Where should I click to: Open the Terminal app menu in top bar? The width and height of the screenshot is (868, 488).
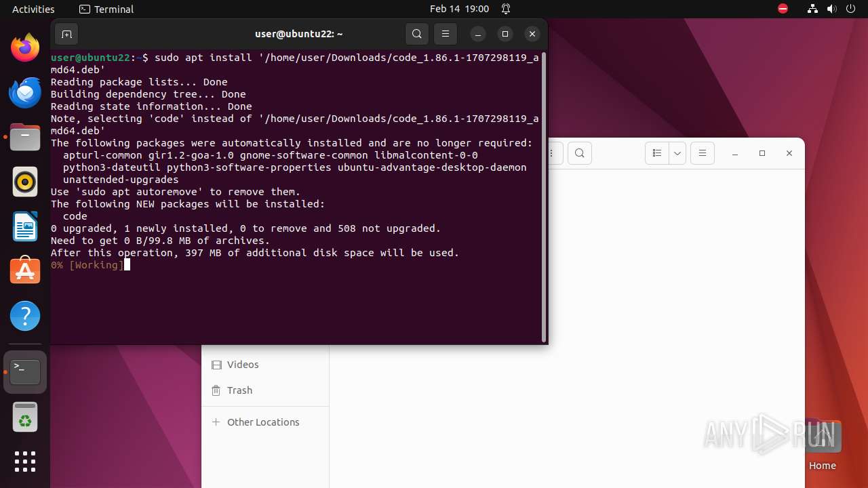tap(106, 9)
